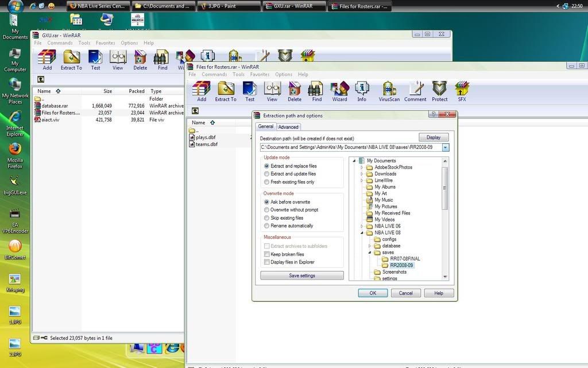
Task: Open the Wizard tool in Files for Rosters
Action: 339,91
